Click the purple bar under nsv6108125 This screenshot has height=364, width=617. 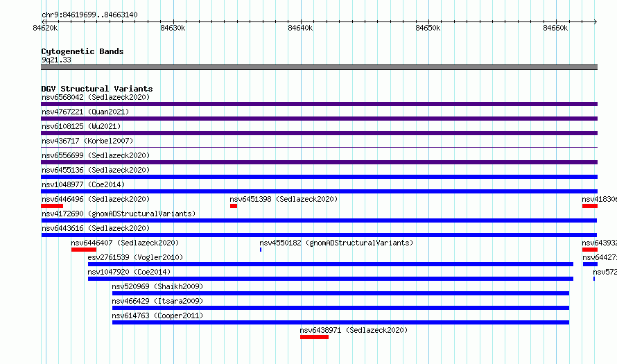[319, 133]
